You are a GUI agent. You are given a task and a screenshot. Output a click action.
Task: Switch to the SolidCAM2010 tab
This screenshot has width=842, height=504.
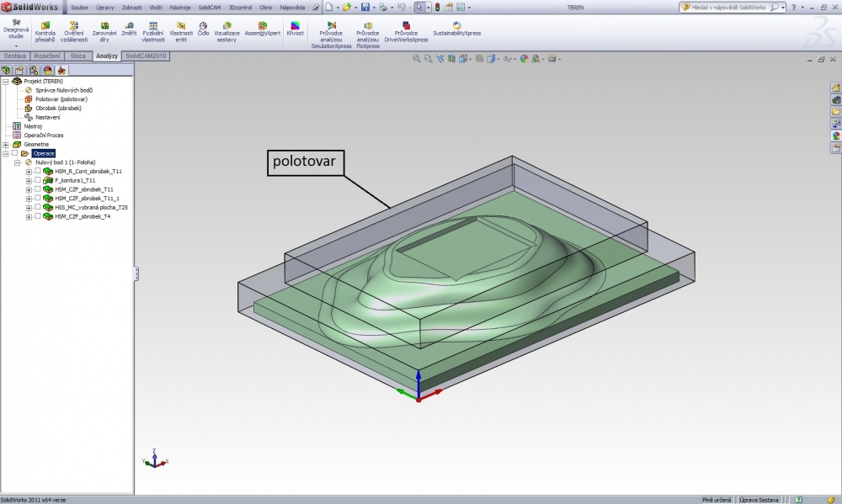(x=146, y=56)
